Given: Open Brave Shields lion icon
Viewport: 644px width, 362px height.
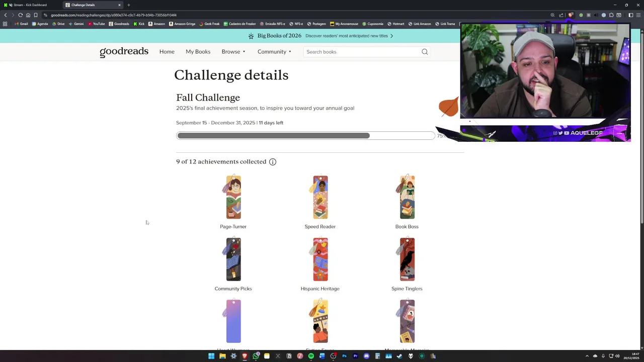Looking at the screenshot, I should click(x=570, y=15).
